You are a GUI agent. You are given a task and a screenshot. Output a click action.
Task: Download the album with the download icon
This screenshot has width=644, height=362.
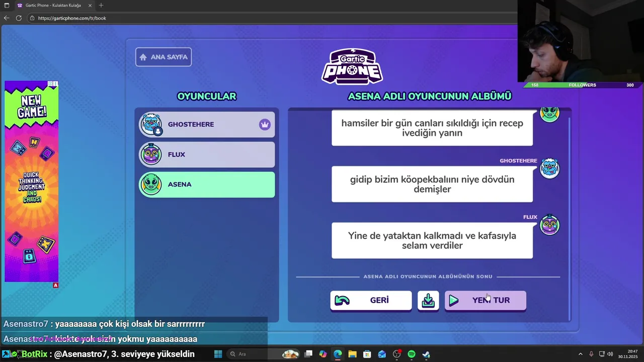pos(428,300)
